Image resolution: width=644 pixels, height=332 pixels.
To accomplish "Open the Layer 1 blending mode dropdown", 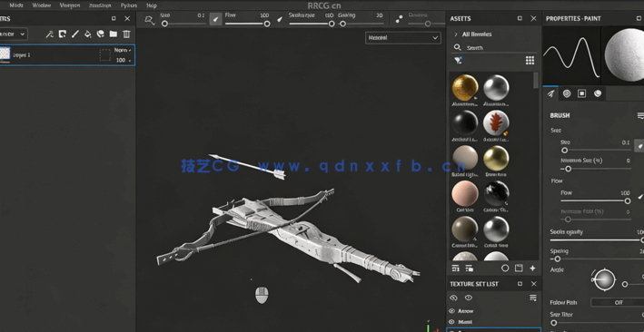I will click(x=123, y=50).
